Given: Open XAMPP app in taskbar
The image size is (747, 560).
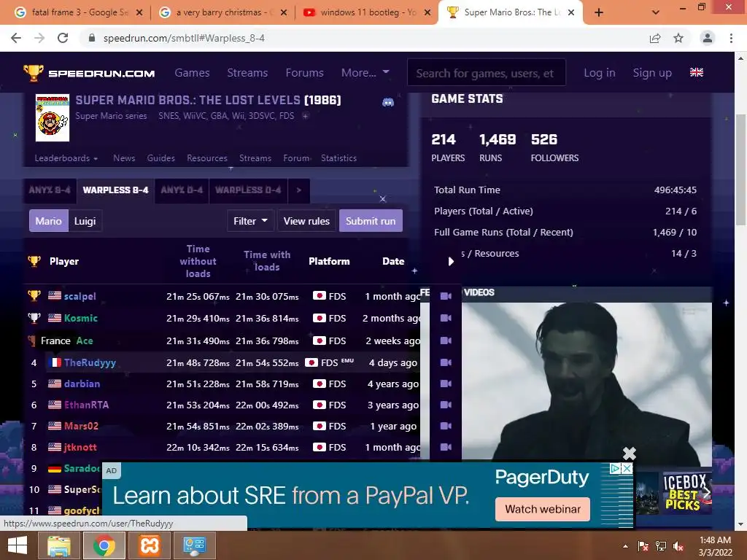Looking at the screenshot, I should coord(149,545).
